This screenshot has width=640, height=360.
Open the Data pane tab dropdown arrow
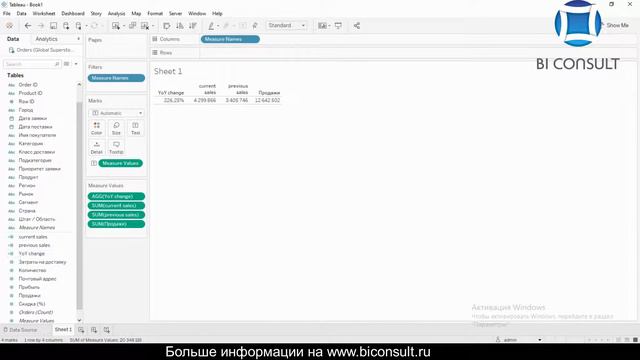pyautogui.click(x=78, y=39)
